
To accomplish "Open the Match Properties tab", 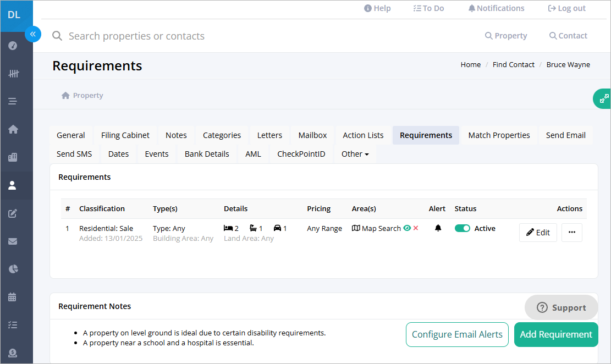I will (x=499, y=135).
